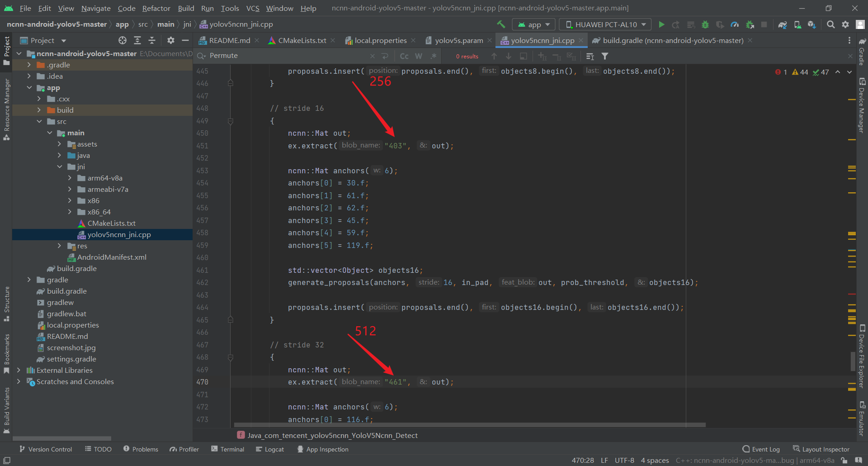The width and height of the screenshot is (868, 466).
Task: Sync project with Gradle files
Action: point(782,24)
